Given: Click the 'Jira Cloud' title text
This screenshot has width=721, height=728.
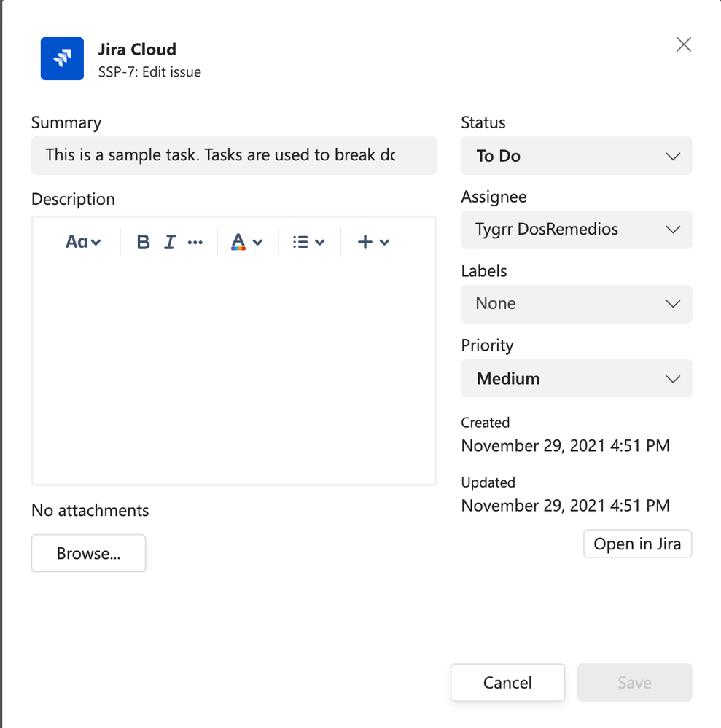Looking at the screenshot, I should [x=137, y=50].
